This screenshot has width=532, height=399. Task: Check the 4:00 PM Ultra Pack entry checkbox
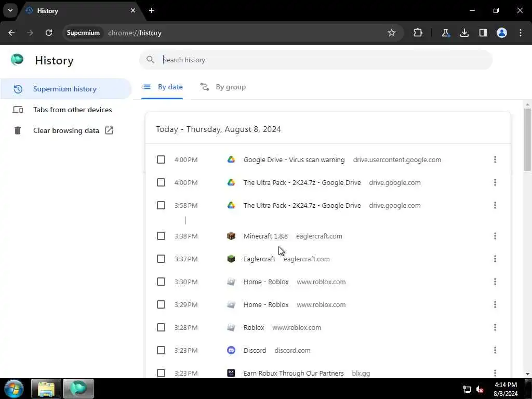(161, 182)
